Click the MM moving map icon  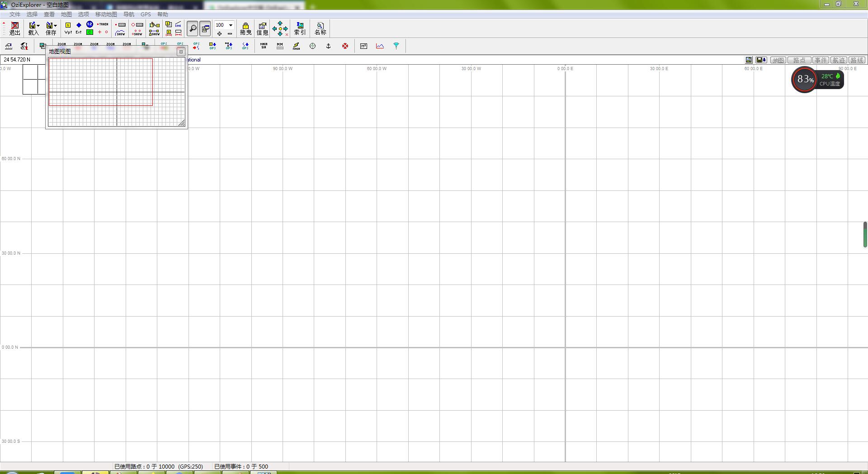tap(280, 46)
